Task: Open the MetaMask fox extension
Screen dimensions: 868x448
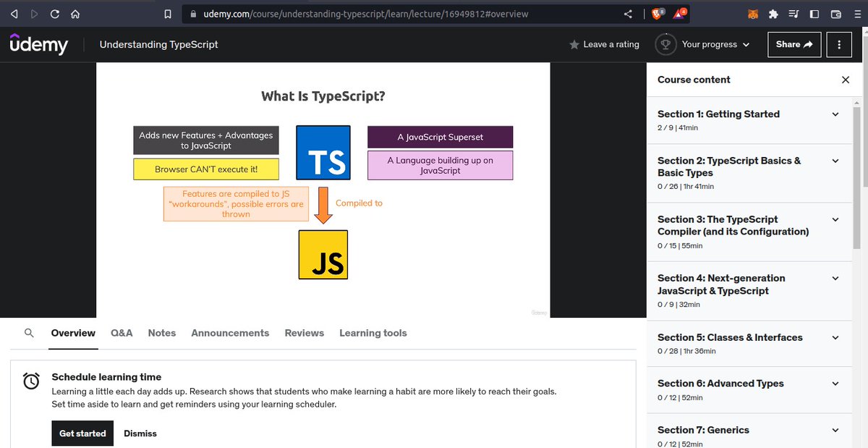Action: [753, 14]
